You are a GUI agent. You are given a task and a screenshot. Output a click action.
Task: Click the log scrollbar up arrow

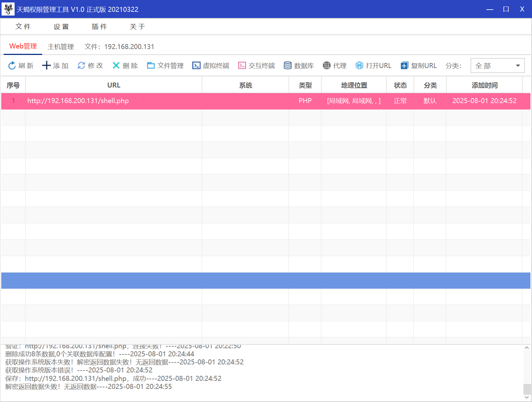pos(527,348)
